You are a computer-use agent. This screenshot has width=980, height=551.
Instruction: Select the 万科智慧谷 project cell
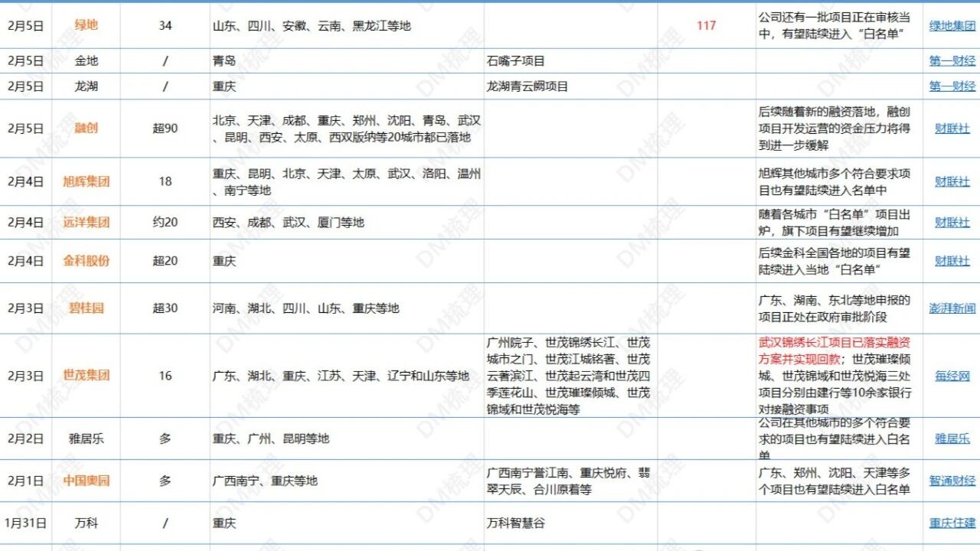point(570,523)
